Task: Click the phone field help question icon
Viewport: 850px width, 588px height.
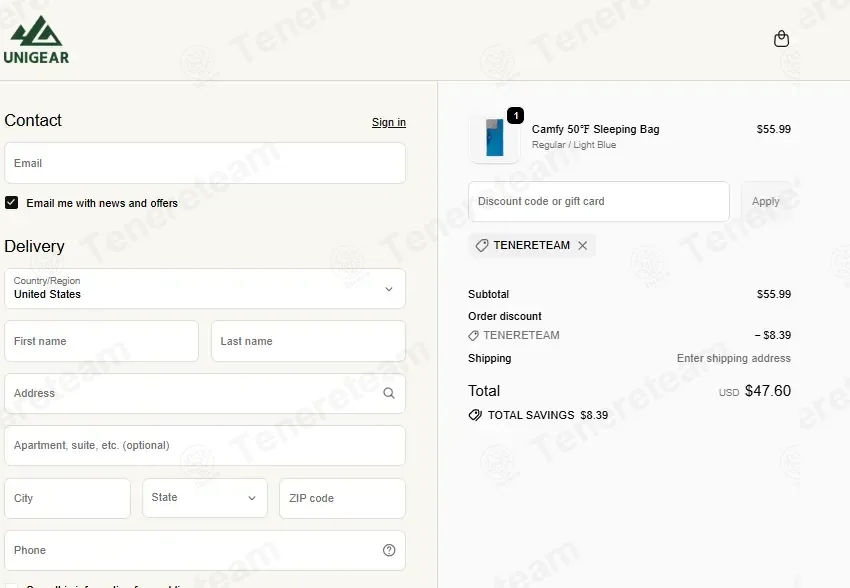Action: click(389, 550)
